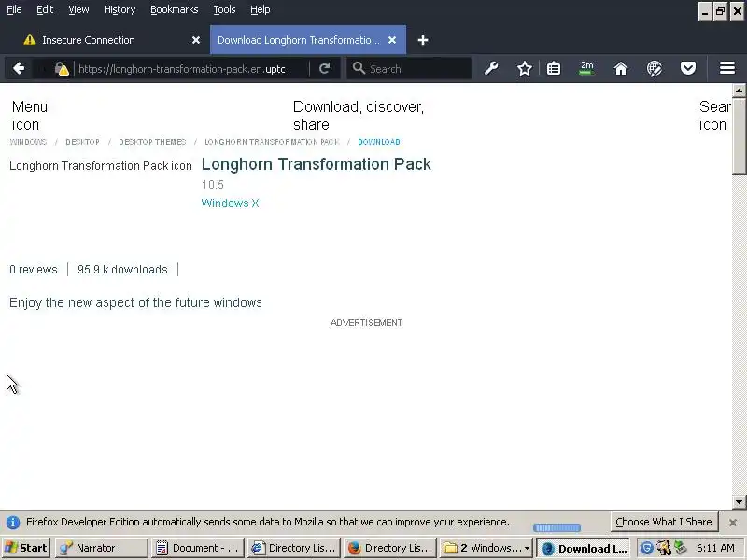The height and width of the screenshot is (560, 747).
Task: Click the insecure lock warning icon
Action: coord(62,69)
